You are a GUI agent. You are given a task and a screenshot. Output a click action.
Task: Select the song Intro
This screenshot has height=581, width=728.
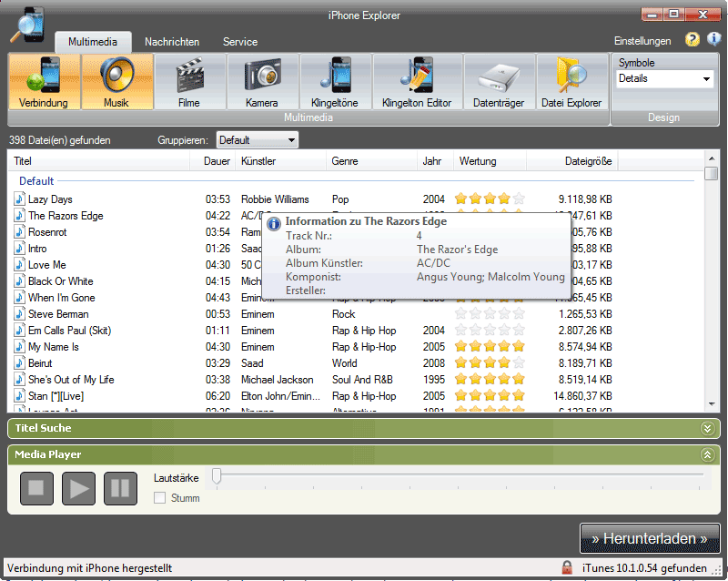click(37, 249)
